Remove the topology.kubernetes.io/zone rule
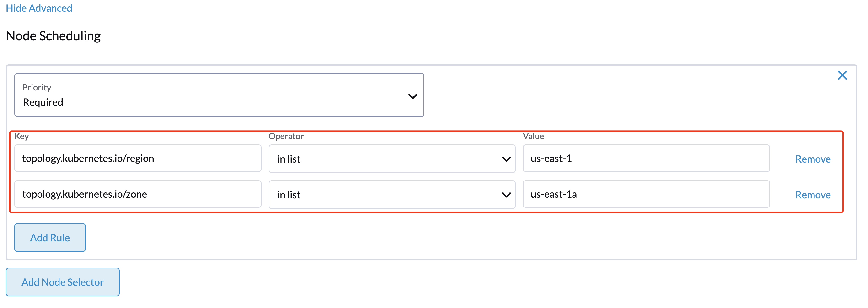Viewport: 868px width, 308px height. click(813, 195)
